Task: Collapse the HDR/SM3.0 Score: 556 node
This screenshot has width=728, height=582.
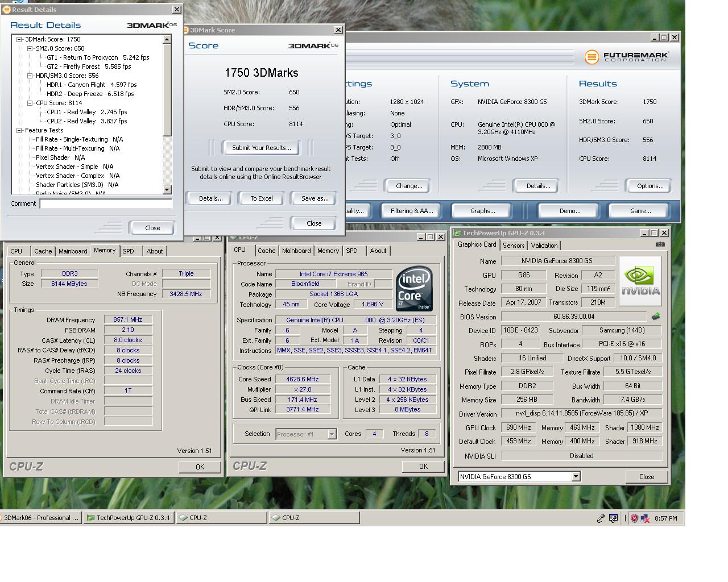Action: [x=30, y=76]
